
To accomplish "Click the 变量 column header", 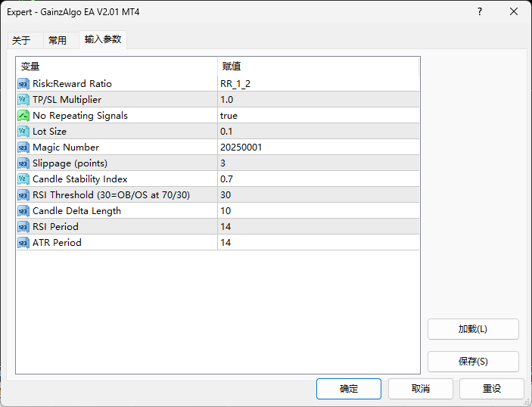I will tap(117, 66).
